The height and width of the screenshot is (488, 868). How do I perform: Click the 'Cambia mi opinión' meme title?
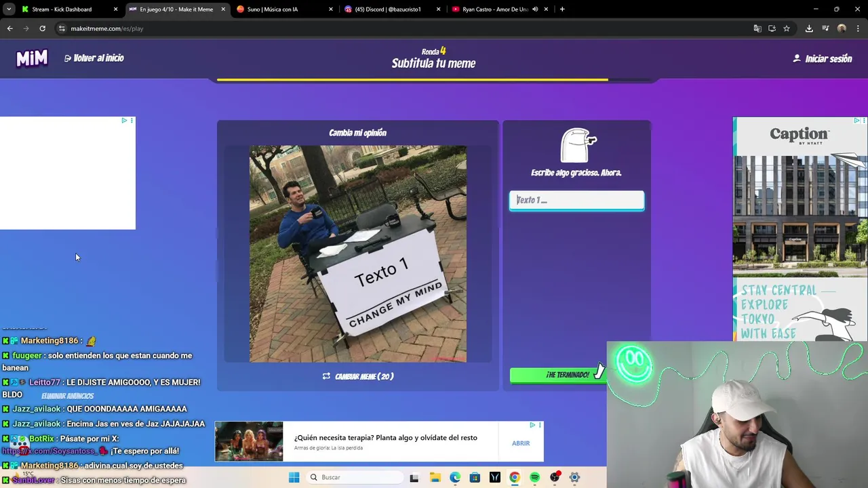(x=357, y=133)
